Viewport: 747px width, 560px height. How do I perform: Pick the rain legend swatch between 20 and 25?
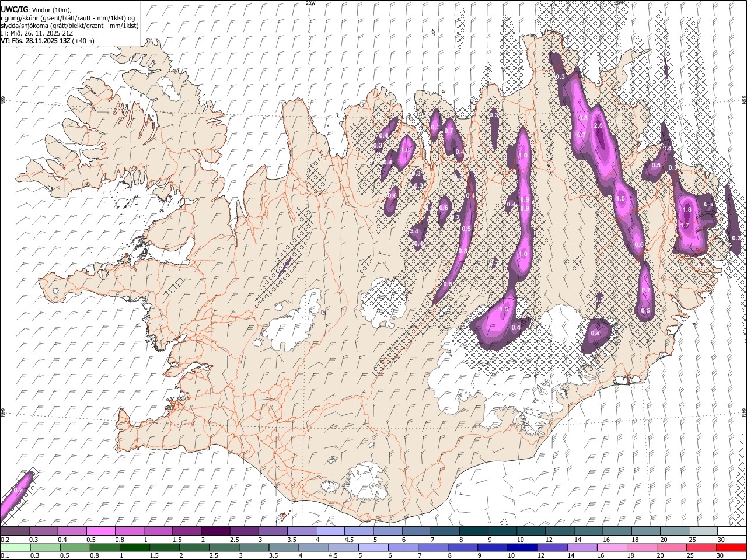click(671, 548)
